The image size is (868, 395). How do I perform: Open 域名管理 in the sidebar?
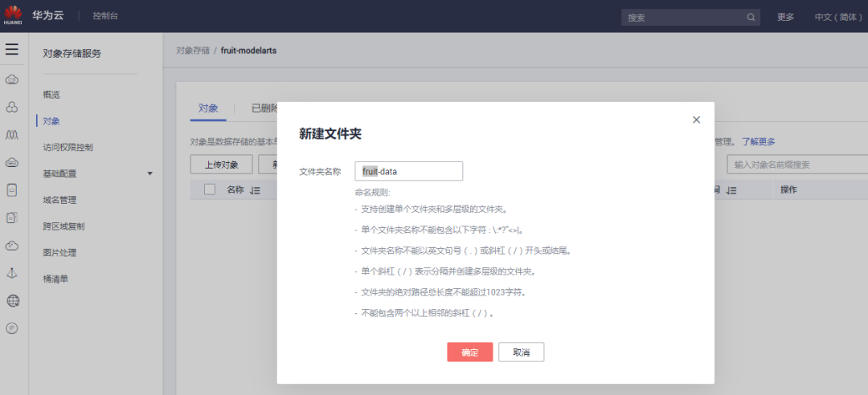(x=59, y=200)
